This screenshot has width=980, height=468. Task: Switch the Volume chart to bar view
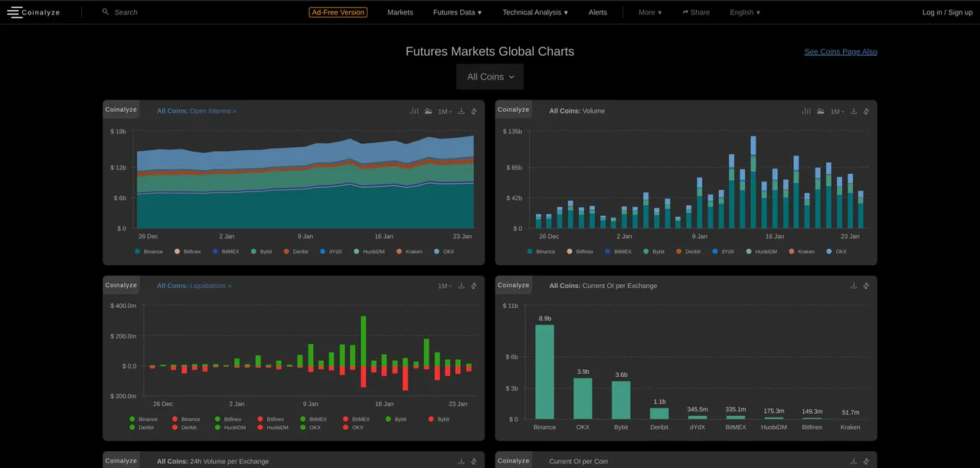pyautogui.click(x=806, y=111)
